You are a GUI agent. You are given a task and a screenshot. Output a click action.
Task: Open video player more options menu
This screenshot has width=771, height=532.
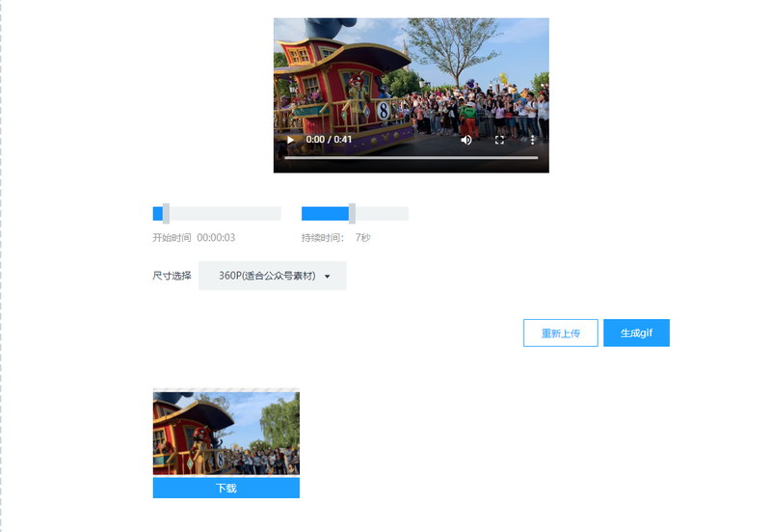coord(533,140)
